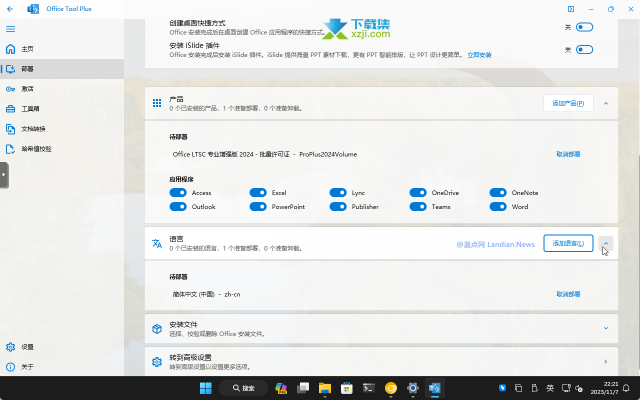Click the Office Tool Plus taskbar icon

[435, 388]
